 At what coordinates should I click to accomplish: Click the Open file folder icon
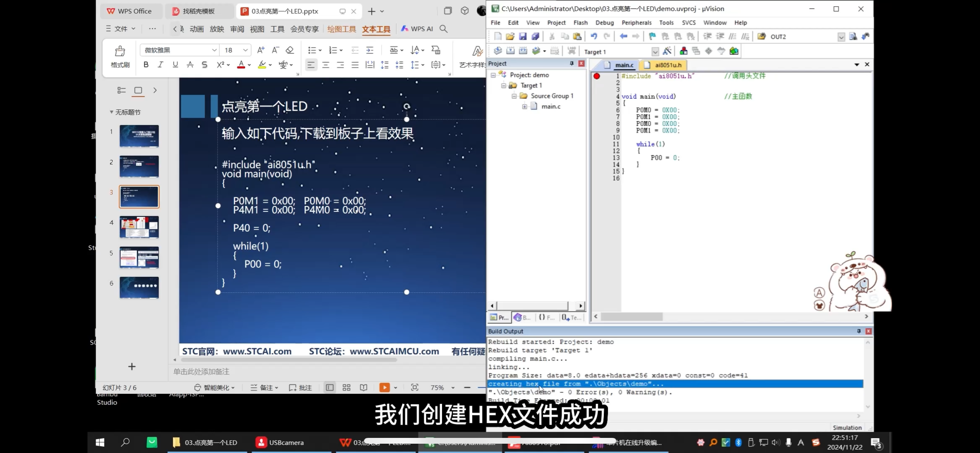point(510,36)
